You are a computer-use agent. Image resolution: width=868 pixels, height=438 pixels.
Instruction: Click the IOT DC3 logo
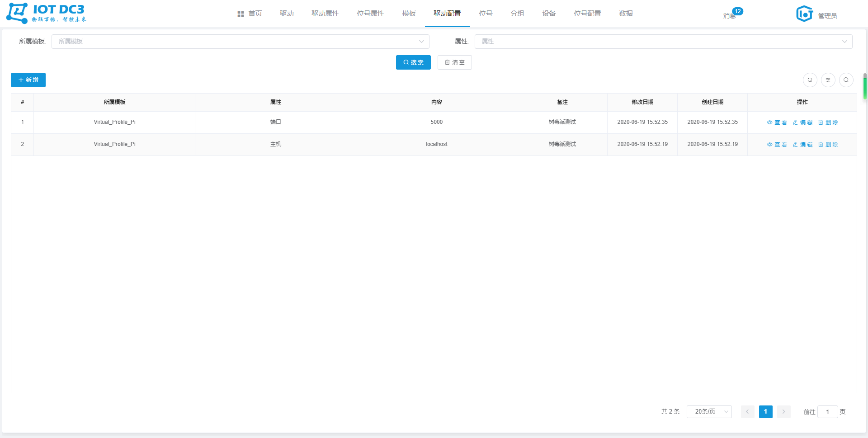click(46, 13)
